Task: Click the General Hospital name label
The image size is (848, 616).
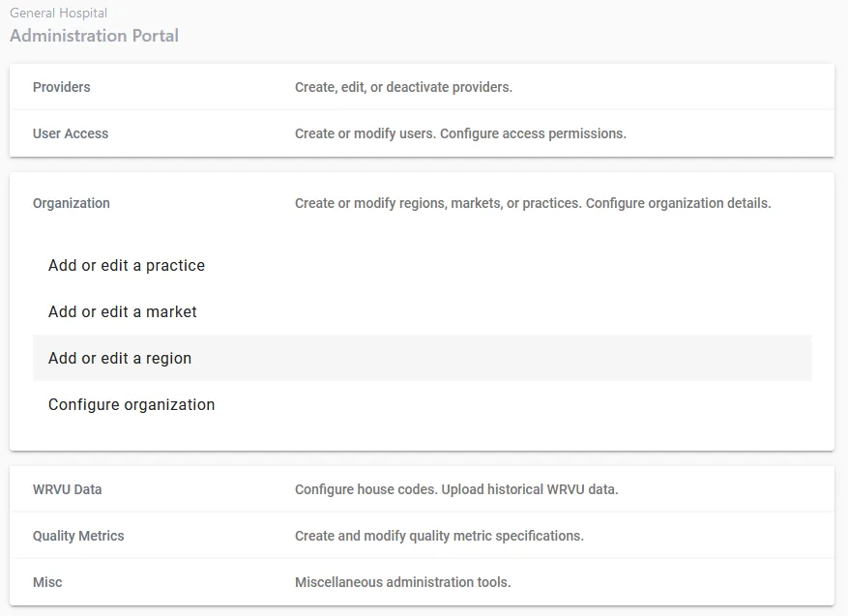Action: pyautogui.click(x=58, y=14)
